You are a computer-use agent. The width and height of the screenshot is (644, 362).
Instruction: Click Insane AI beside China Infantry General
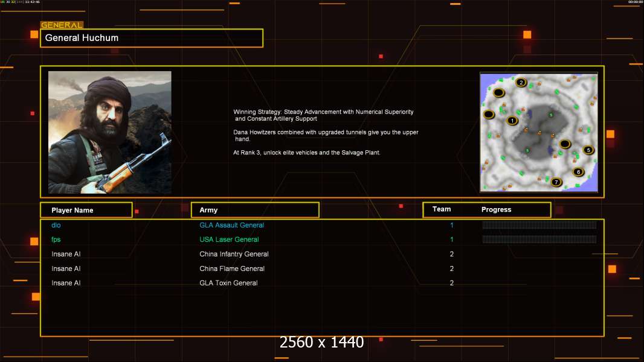tap(66, 254)
